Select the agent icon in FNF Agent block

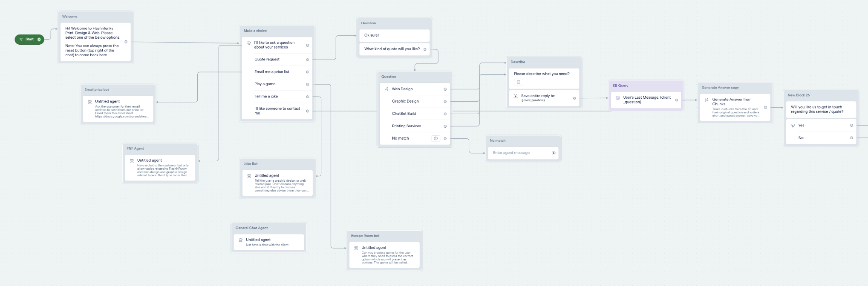[x=132, y=160]
